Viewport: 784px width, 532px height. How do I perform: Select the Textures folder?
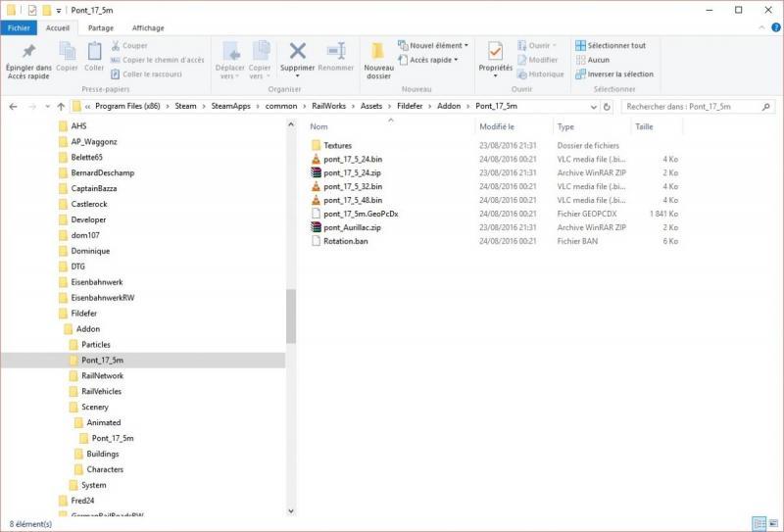coord(337,146)
